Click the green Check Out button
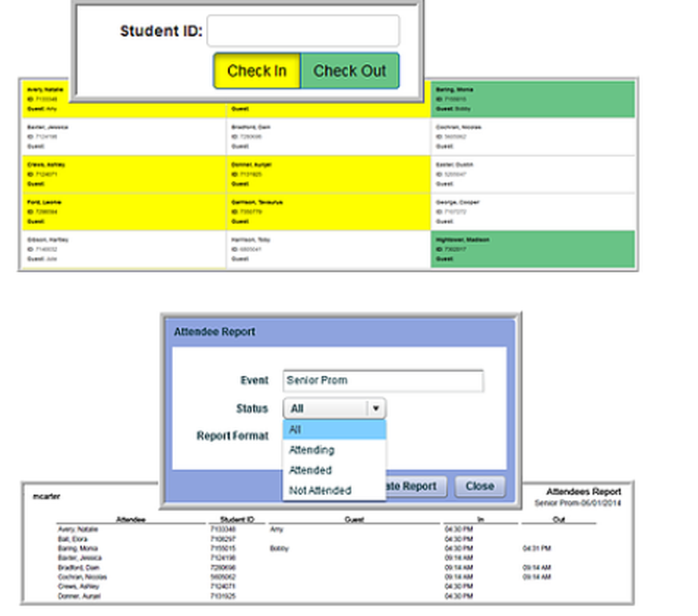The image size is (698, 616). [350, 71]
